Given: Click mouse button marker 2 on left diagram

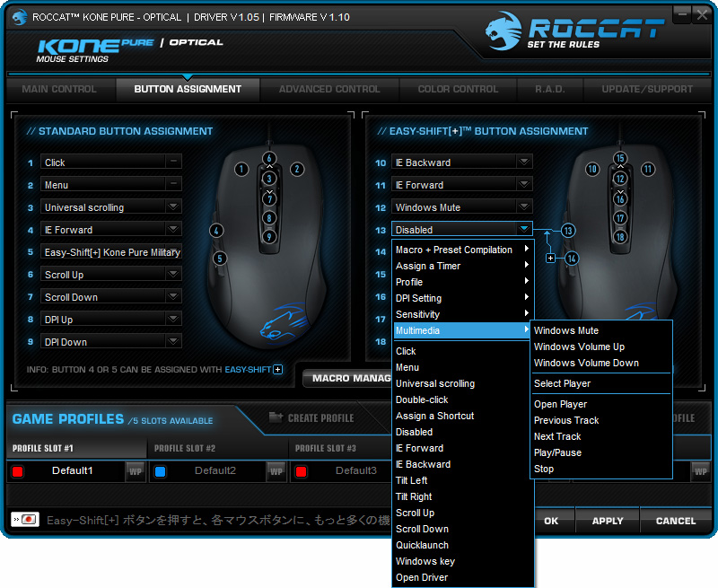Looking at the screenshot, I should pyautogui.click(x=297, y=170).
